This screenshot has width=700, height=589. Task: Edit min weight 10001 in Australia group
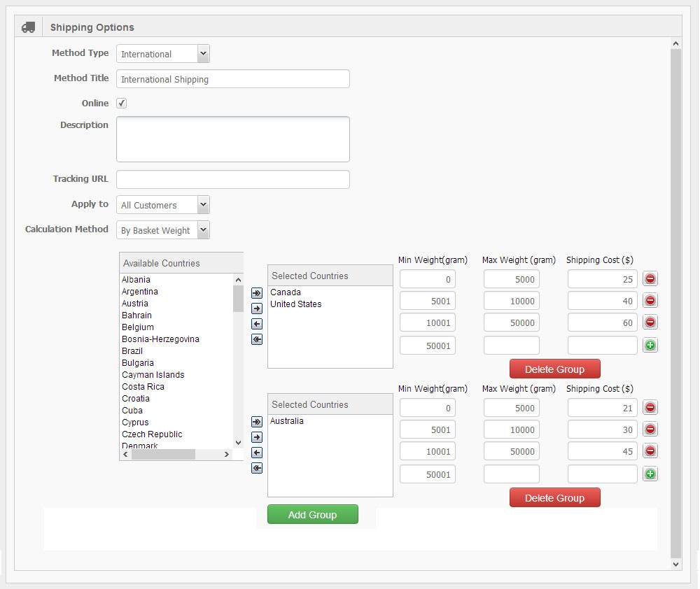428,451
